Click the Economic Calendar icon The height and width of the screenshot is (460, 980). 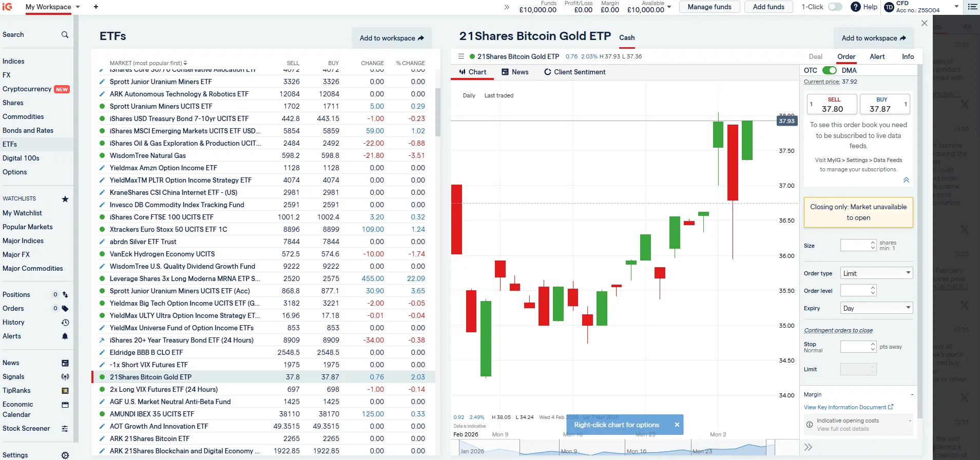(65, 405)
